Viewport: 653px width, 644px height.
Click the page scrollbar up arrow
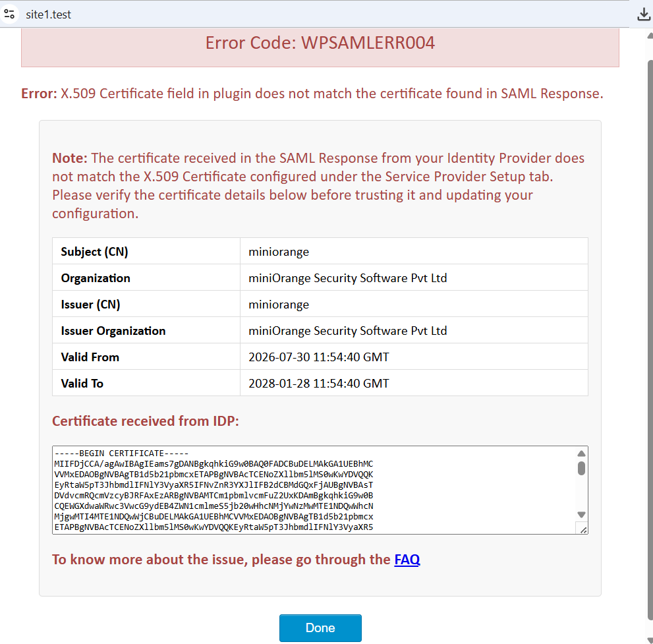click(650, 36)
